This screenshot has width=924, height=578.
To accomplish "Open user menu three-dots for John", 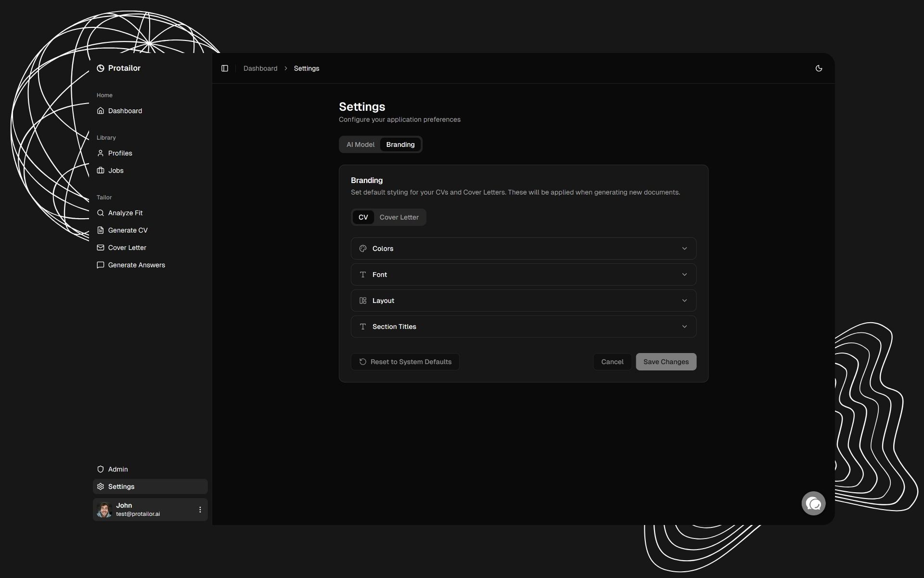I will coord(200,510).
